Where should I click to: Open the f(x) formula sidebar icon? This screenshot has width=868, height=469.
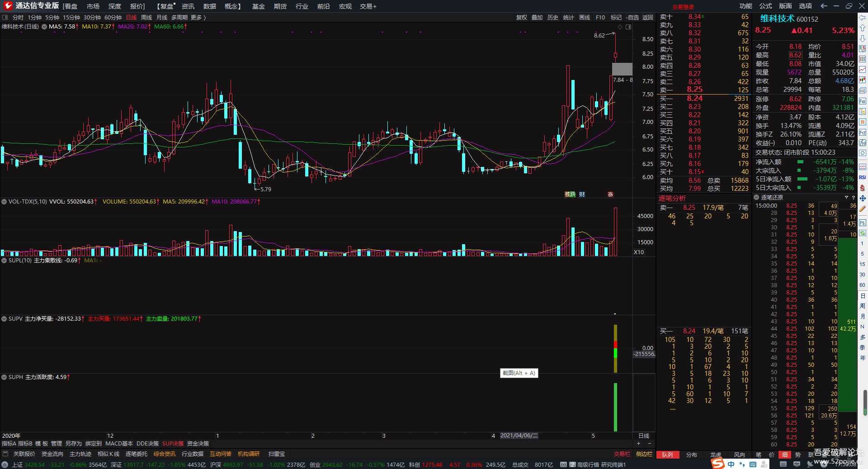tap(863, 143)
